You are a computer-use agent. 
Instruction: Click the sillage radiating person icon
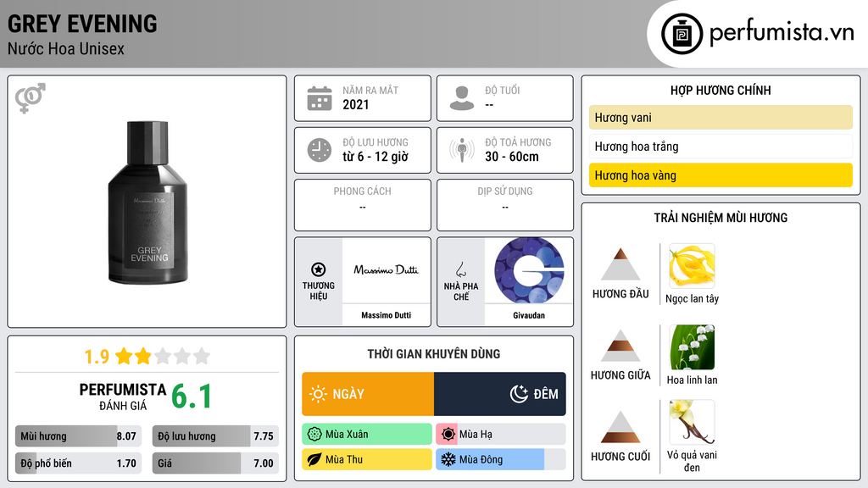click(462, 150)
